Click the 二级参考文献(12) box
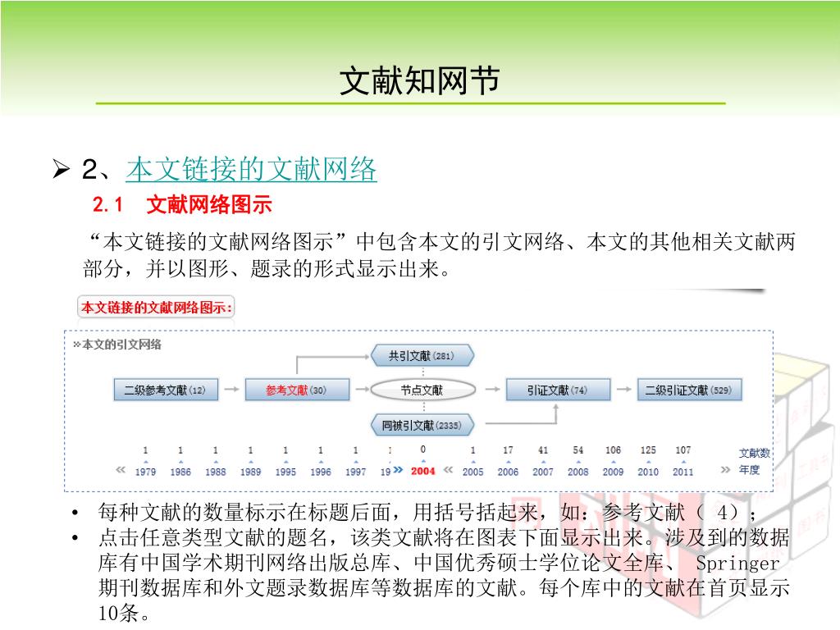 click(166, 390)
